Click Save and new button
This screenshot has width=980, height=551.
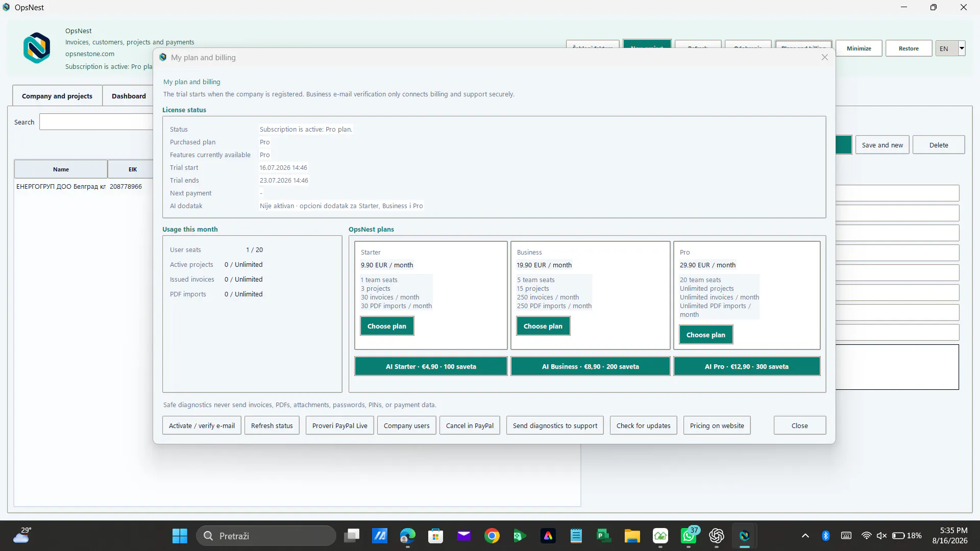pyautogui.click(x=883, y=145)
